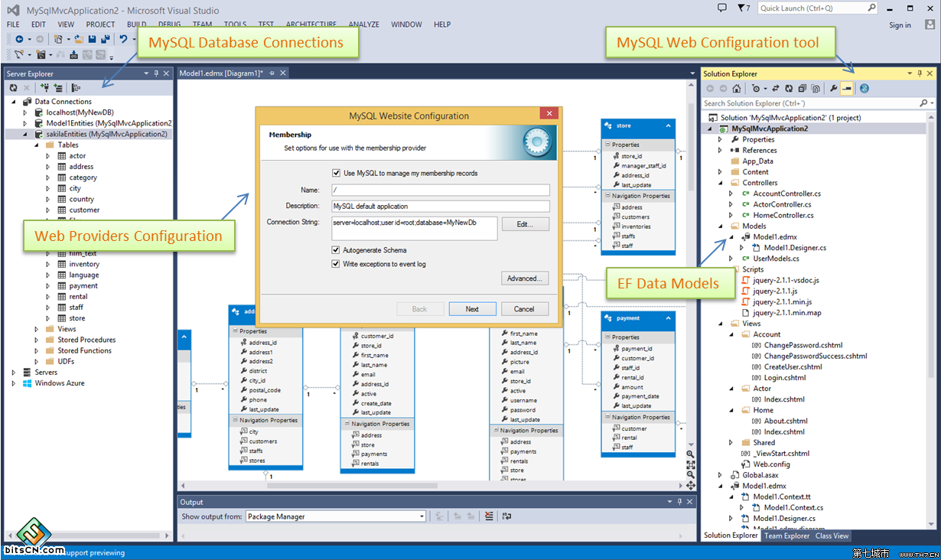941x560 pixels.
Task: Click Sync with Active Document icon
Action: (775, 89)
